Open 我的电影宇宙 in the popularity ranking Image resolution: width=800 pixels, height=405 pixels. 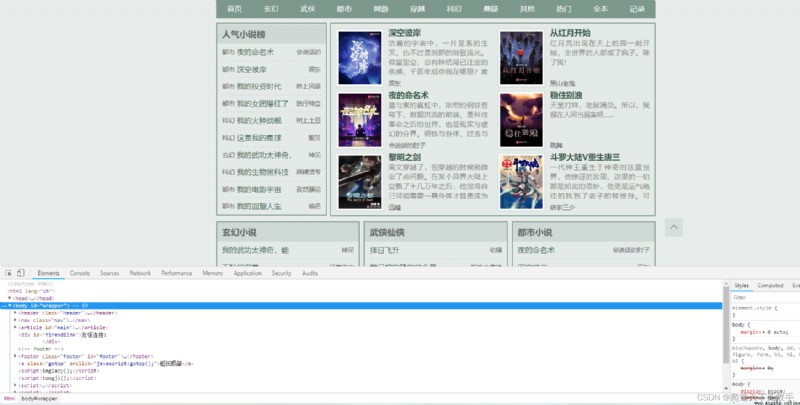259,189
